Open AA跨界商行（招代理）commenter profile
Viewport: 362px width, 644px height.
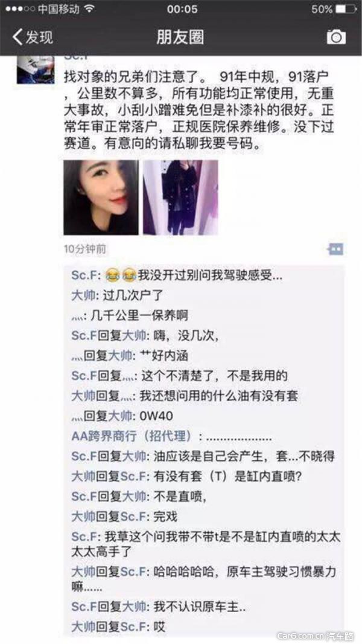point(132,437)
